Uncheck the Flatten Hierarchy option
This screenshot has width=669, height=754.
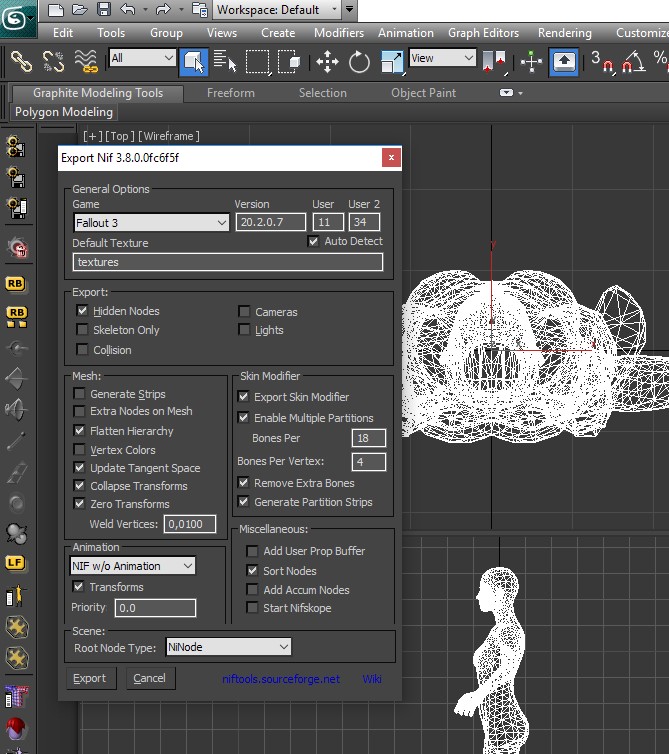79,430
